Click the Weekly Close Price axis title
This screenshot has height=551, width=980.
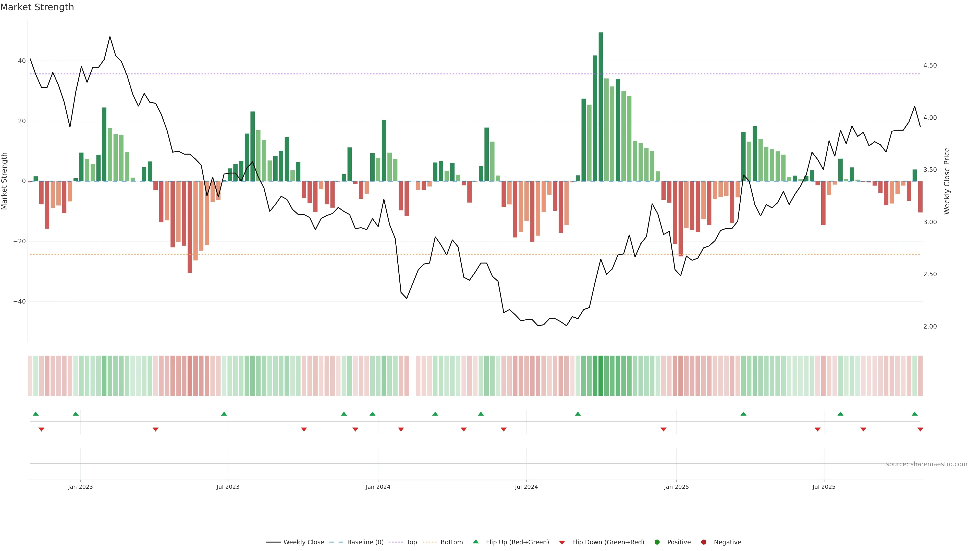(x=947, y=181)
